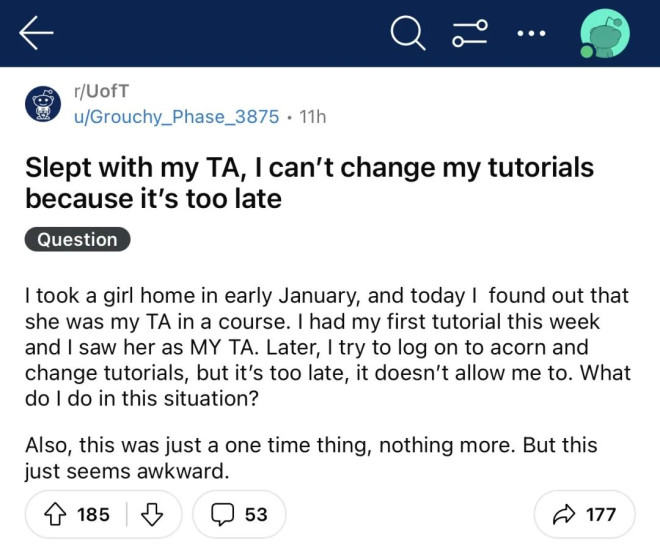Open the profile avatar in header
This screenshot has height=545, width=660.
[605, 34]
